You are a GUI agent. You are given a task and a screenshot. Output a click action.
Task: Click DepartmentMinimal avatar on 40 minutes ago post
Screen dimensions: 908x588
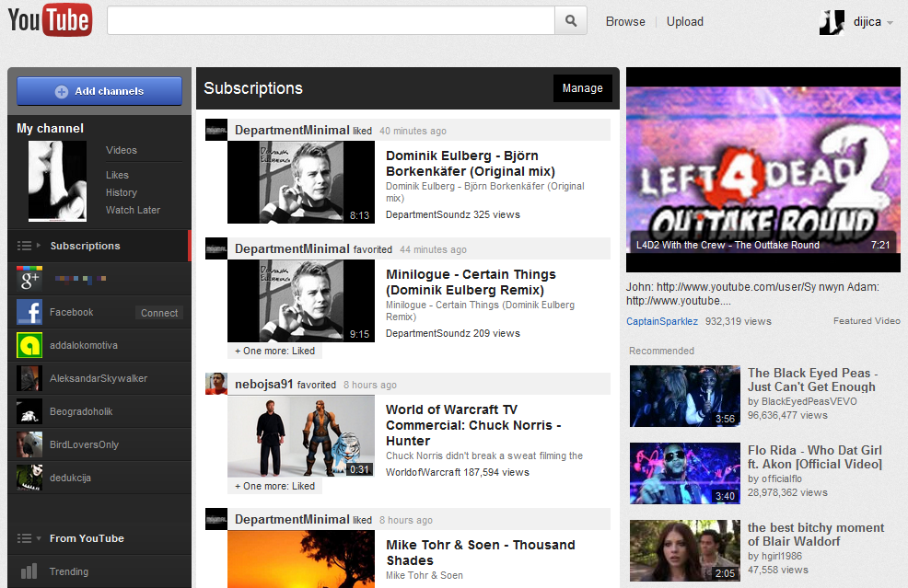pos(216,130)
